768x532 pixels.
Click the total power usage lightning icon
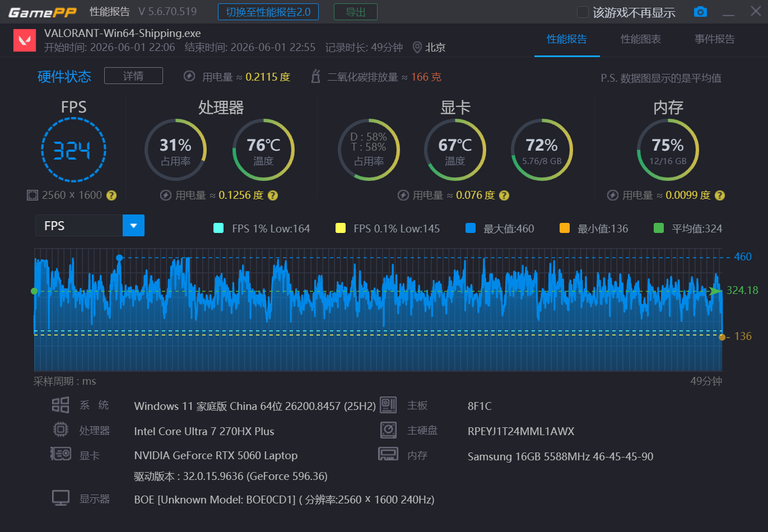[189, 76]
